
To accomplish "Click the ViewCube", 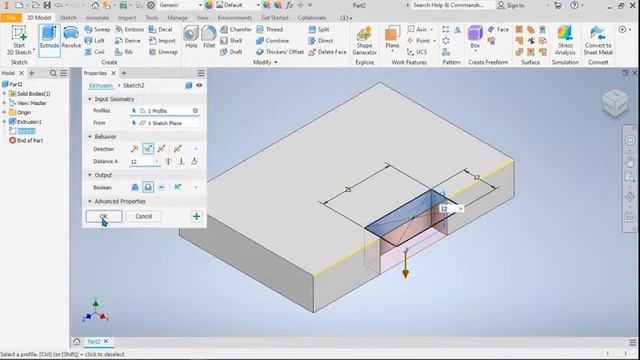I will click(x=615, y=102).
